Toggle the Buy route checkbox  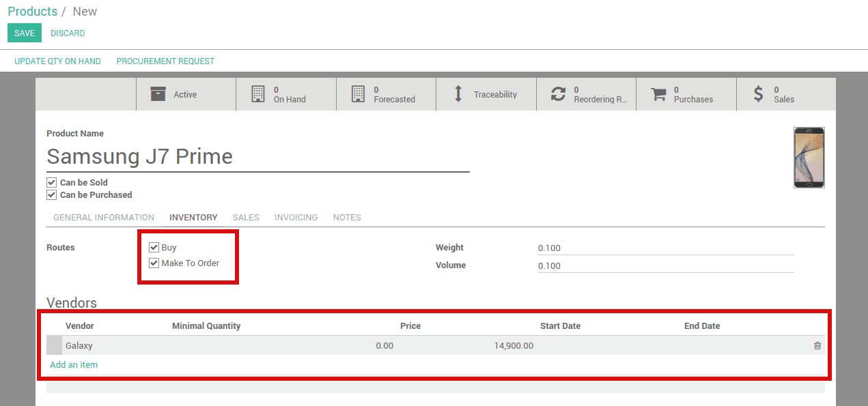pos(154,247)
